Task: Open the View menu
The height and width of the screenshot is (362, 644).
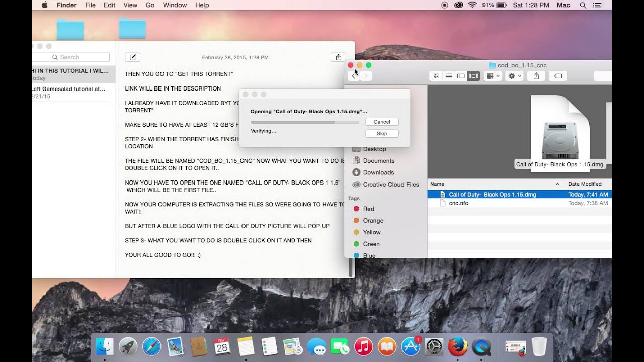Action: (x=130, y=5)
